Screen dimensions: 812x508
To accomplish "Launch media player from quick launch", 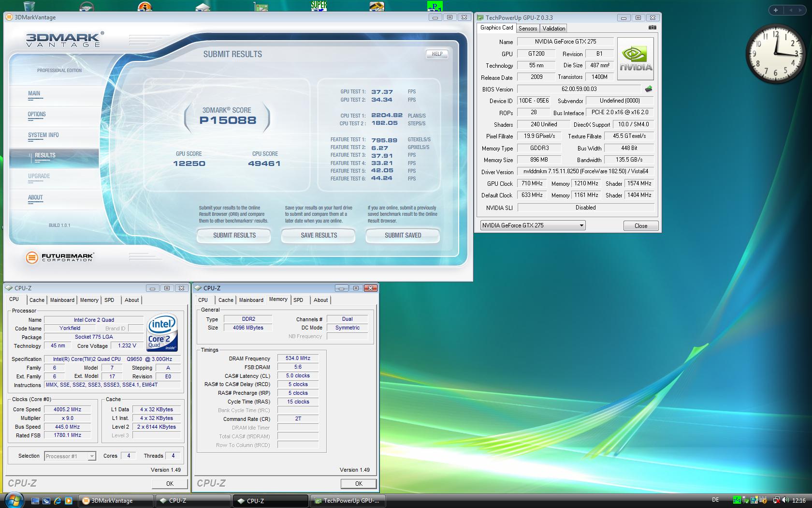I will point(69,501).
